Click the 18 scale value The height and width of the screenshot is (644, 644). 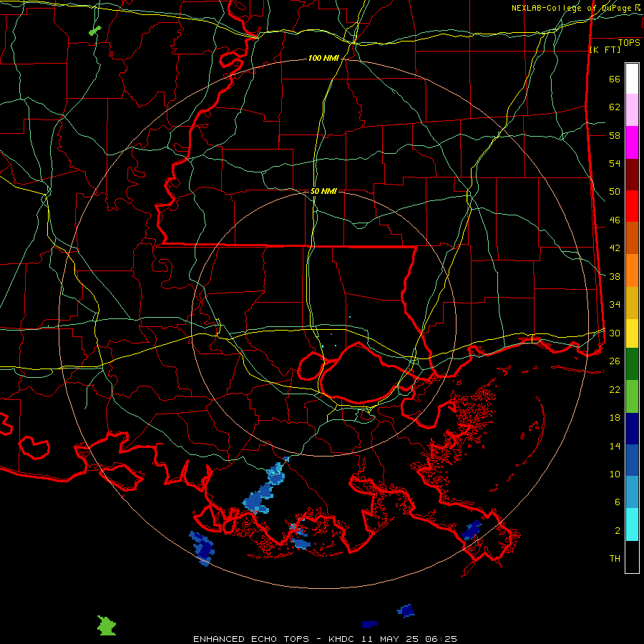tap(615, 418)
